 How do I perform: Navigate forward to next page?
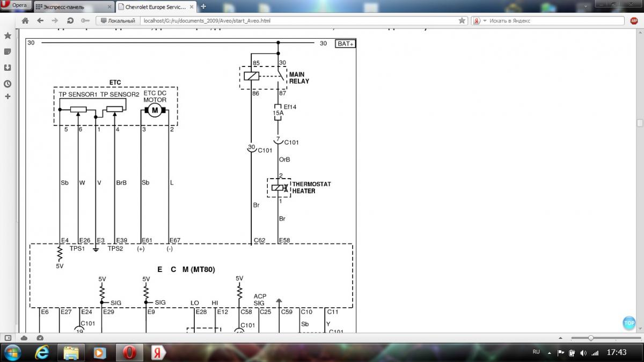[x=55, y=20]
